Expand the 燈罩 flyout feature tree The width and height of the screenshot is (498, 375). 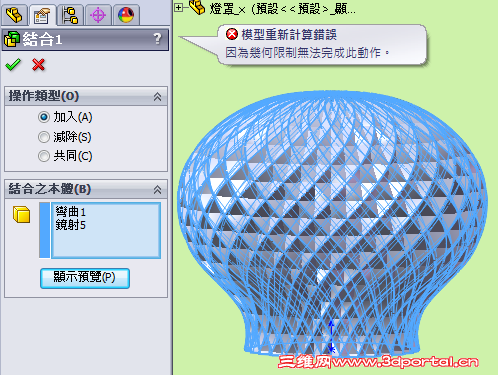(179, 7)
